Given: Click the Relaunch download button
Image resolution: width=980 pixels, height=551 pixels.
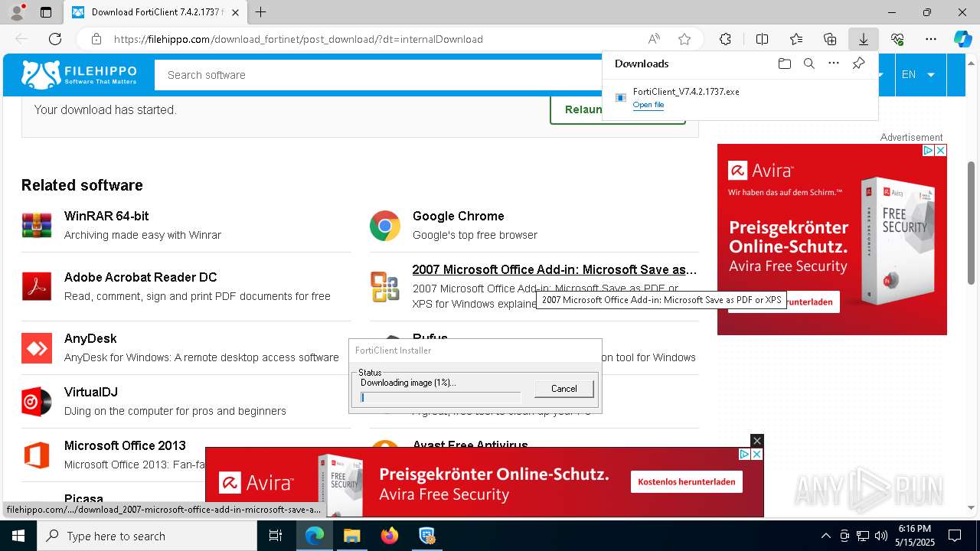Looking at the screenshot, I should pyautogui.click(x=618, y=109).
